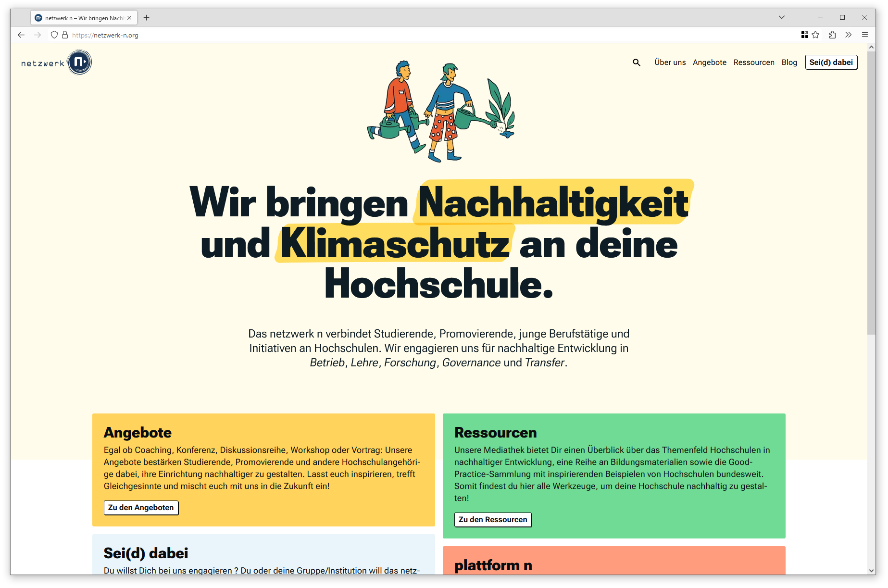Click the browser forward arrow
The image size is (888, 588).
point(38,35)
